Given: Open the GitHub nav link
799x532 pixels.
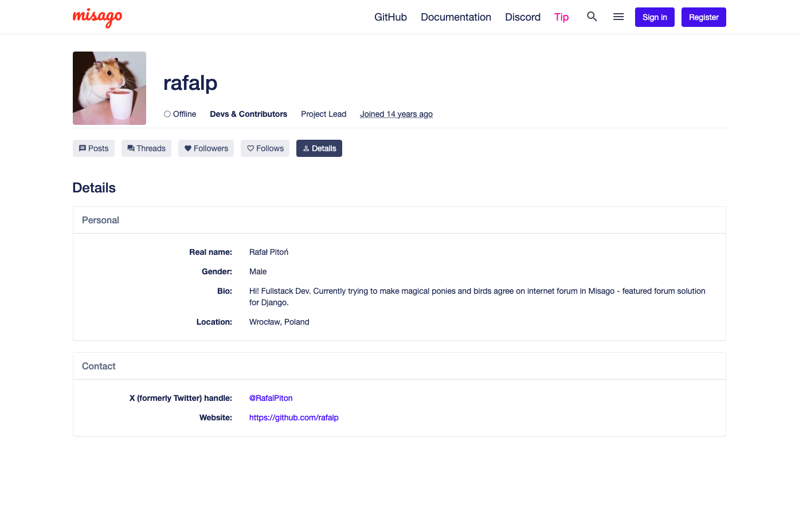Looking at the screenshot, I should [x=390, y=17].
